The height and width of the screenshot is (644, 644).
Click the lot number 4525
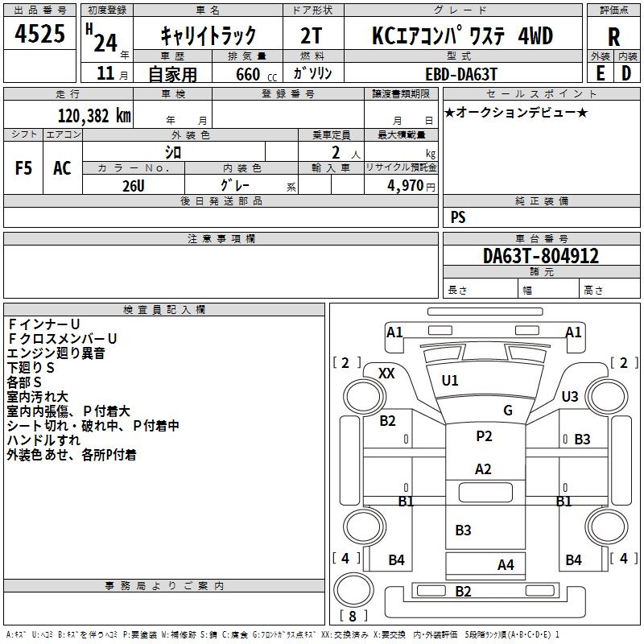coord(40,35)
